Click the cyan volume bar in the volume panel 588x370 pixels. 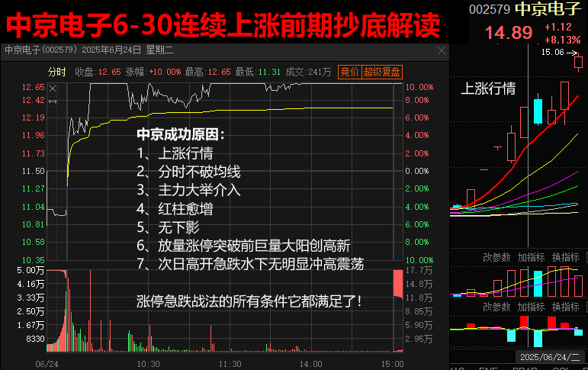point(538,284)
